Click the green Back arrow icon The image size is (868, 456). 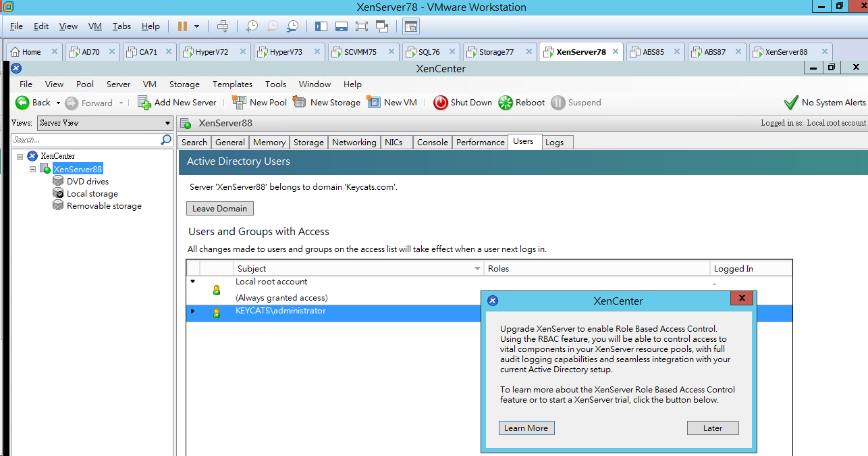pos(22,103)
